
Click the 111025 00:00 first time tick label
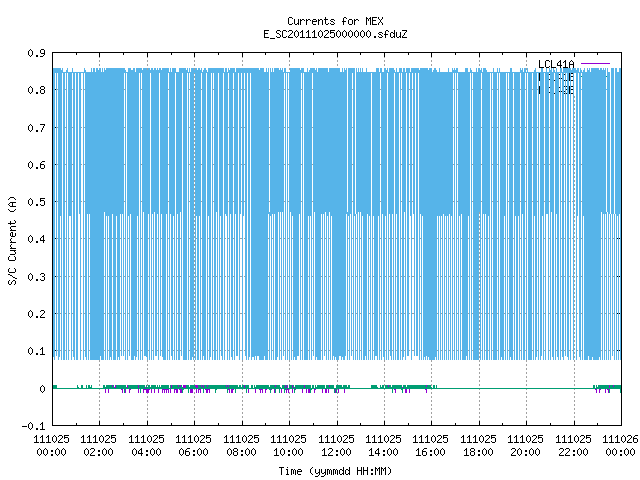pyautogui.click(x=51, y=445)
